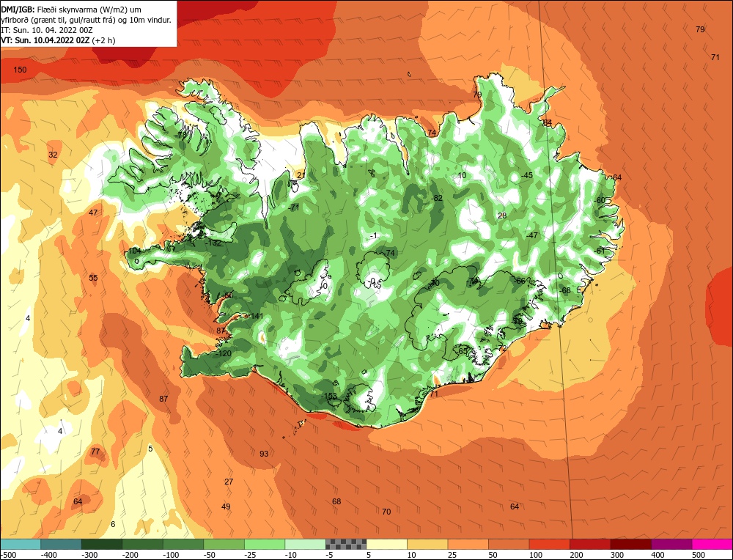Click the -153 value near the south coast

tap(329, 396)
